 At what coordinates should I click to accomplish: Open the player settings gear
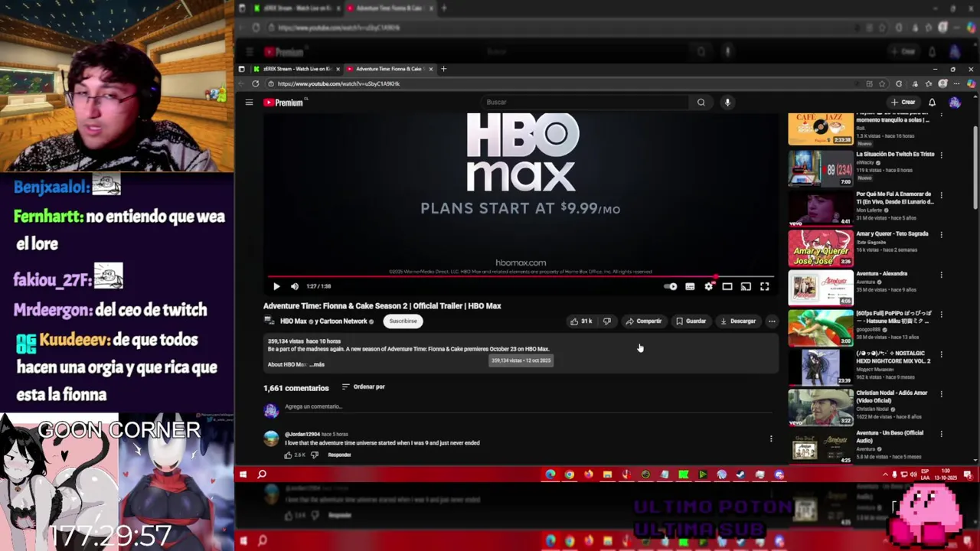[709, 286]
